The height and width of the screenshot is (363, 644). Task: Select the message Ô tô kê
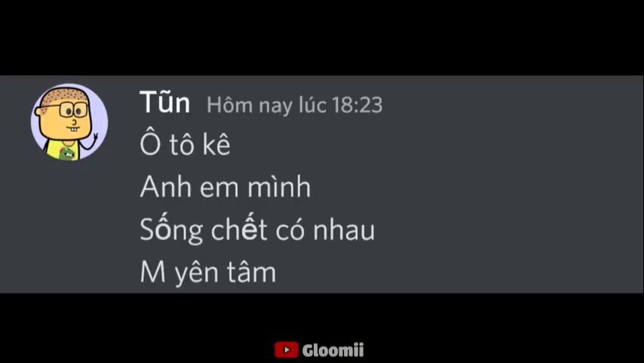point(185,144)
